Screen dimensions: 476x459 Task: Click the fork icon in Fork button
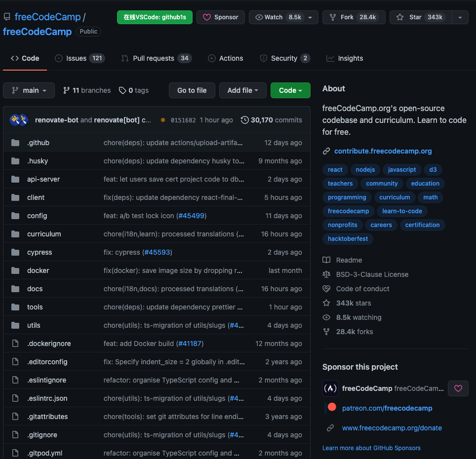(x=333, y=17)
